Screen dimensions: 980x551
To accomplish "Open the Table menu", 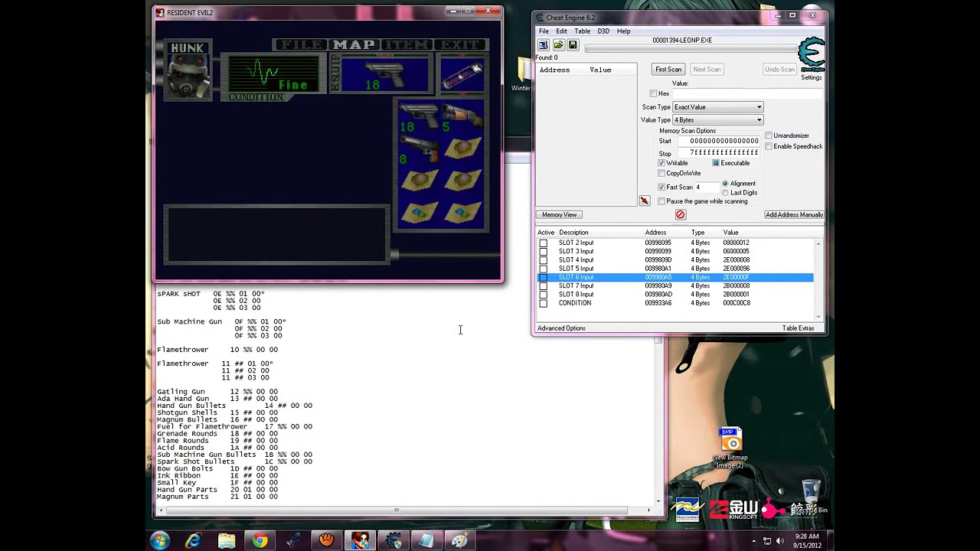I will pos(583,31).
